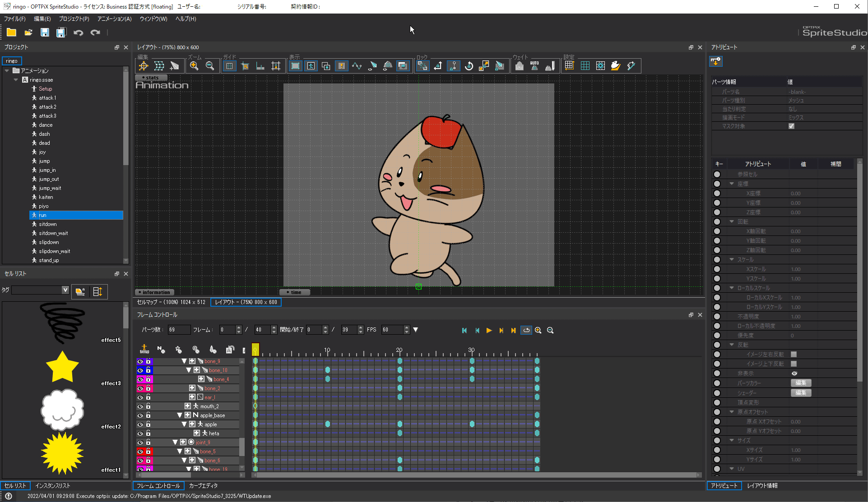Select the effect3 star cell thumbnail
This screenshot has height=502, width=868.
pos(62,367)
